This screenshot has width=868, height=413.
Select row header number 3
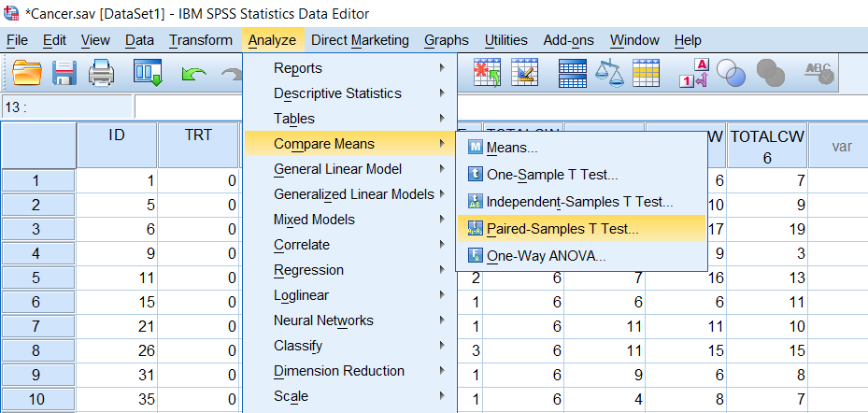click(x=36, y=231)
